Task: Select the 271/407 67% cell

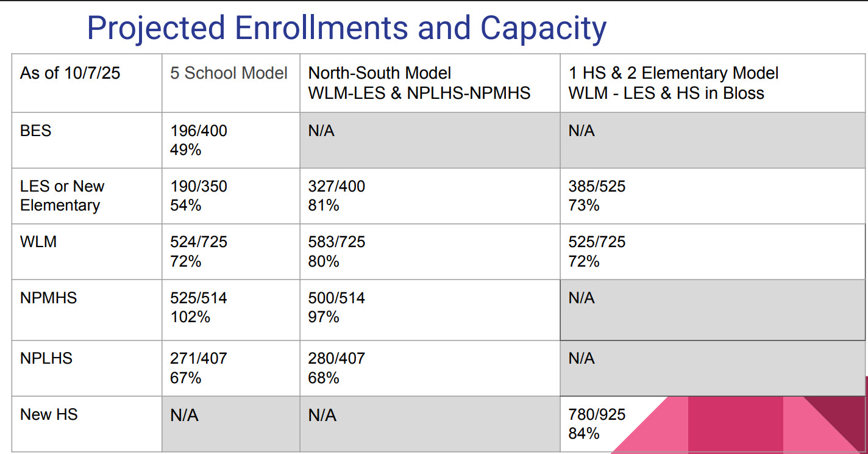Action: [x=199, y=368]
